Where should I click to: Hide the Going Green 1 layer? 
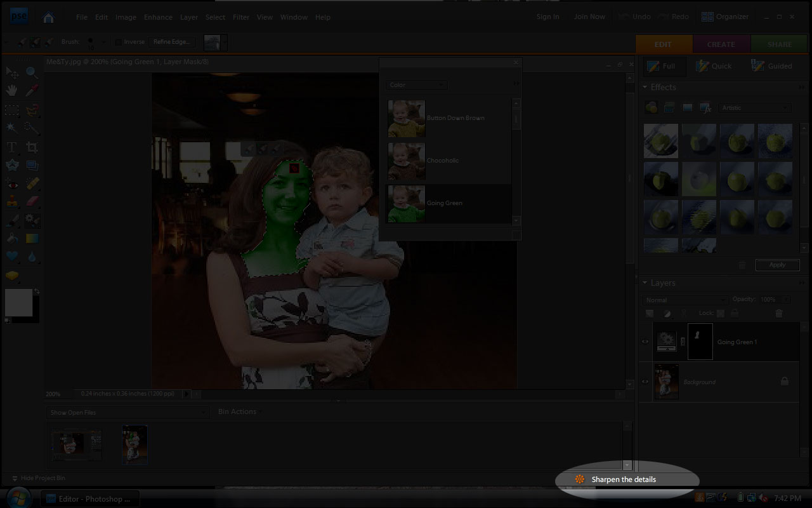click(x=645, y=342)
